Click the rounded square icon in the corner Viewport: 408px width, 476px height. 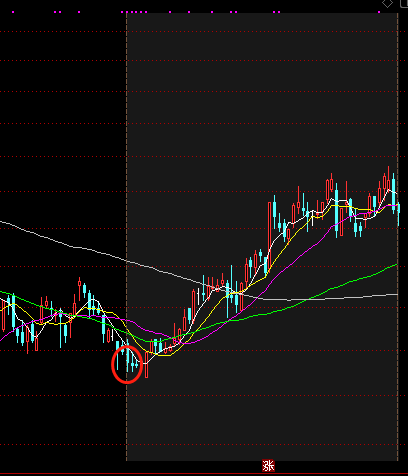click(404, 3)
